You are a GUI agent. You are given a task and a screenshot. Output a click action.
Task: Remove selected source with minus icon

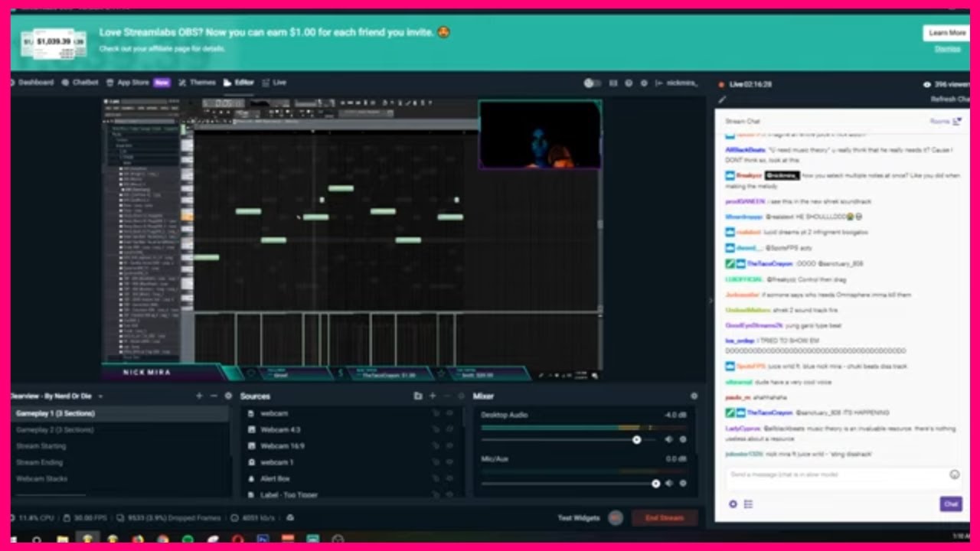click(447, 396)
